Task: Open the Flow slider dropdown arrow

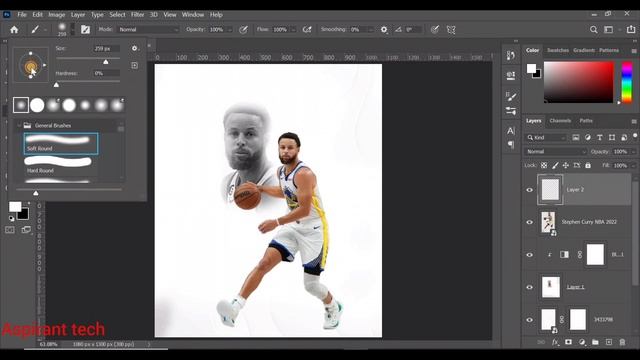Action: coord(293,30)
